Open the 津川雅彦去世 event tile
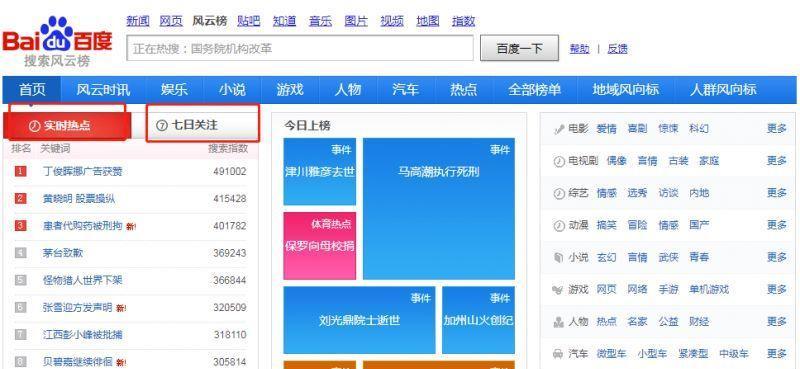The width and height of the screenshot is (800, 369). pos(320,171)
